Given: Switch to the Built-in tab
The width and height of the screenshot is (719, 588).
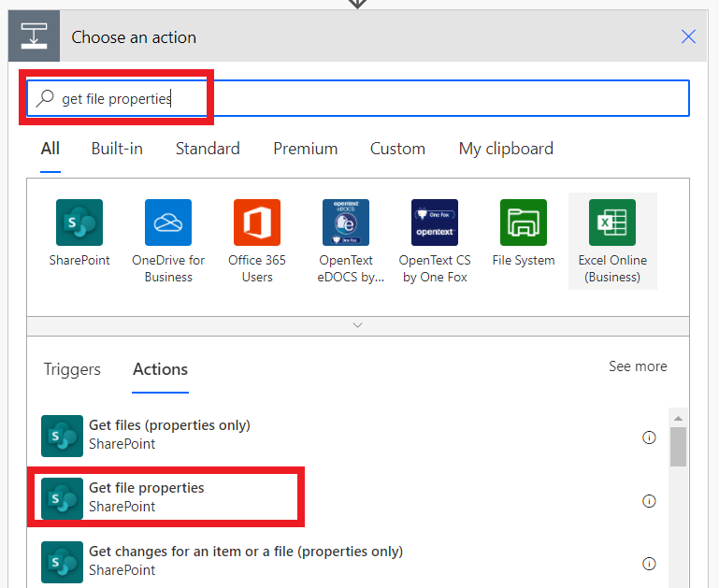Looking at the screenshot, I should (117, 149).
